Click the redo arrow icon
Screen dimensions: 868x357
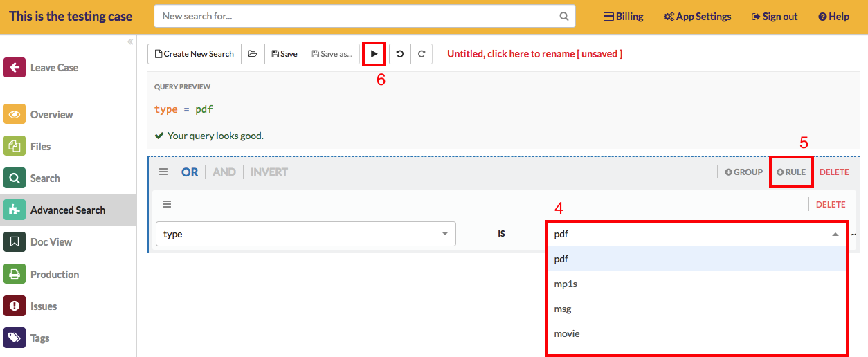422,54
